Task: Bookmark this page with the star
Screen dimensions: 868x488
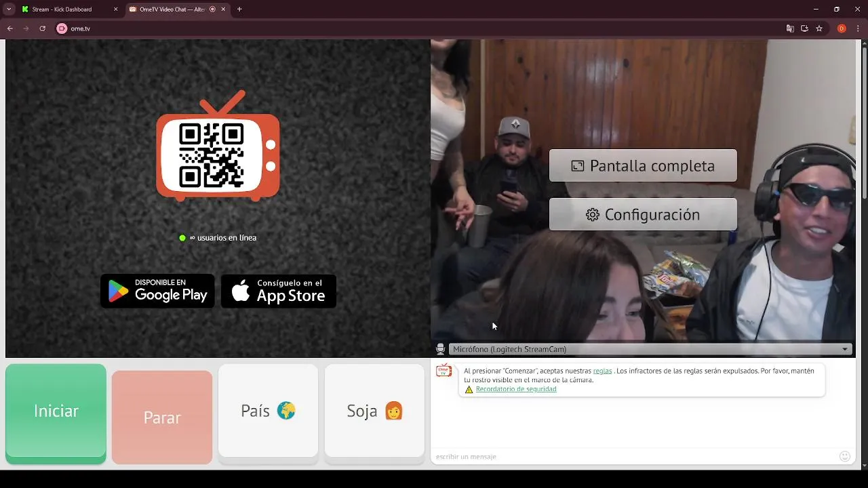Action: [x=819, y=28]
